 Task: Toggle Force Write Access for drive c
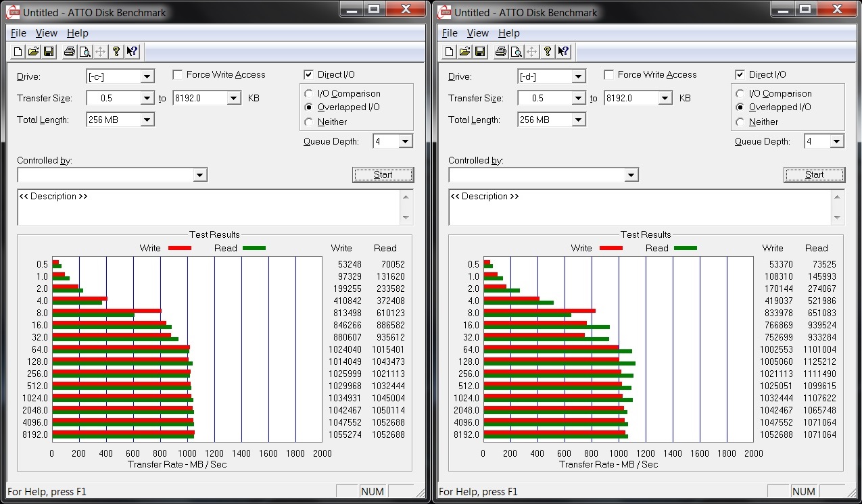(177, 74)
